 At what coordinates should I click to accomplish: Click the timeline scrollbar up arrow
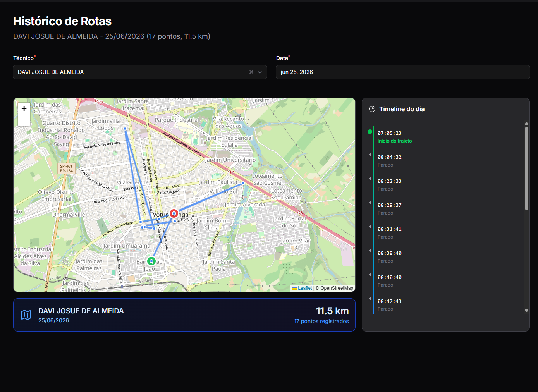526,123
